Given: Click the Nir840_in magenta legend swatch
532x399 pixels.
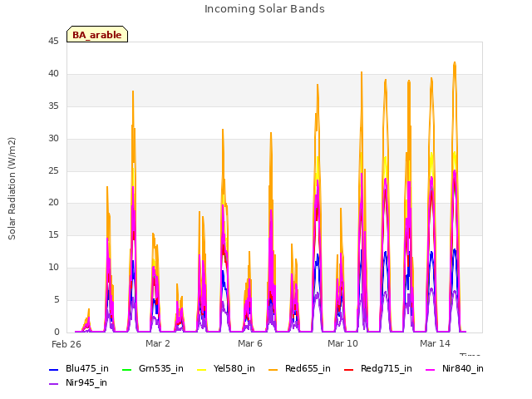Looking at the screenshot, I should click(x=431, y=369).
